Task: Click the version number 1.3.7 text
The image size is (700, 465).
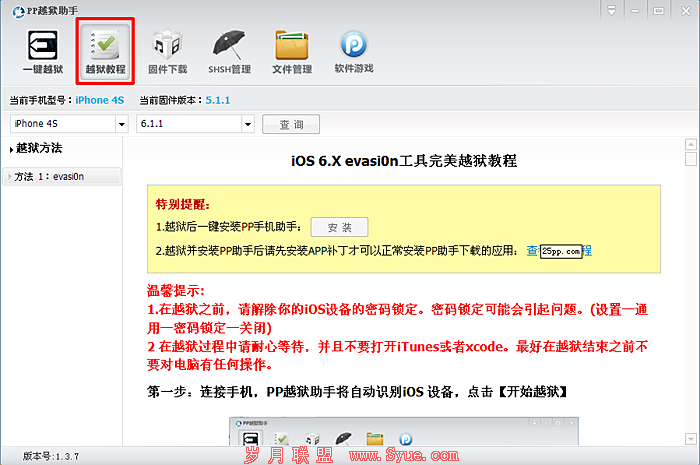Action: 66,457
